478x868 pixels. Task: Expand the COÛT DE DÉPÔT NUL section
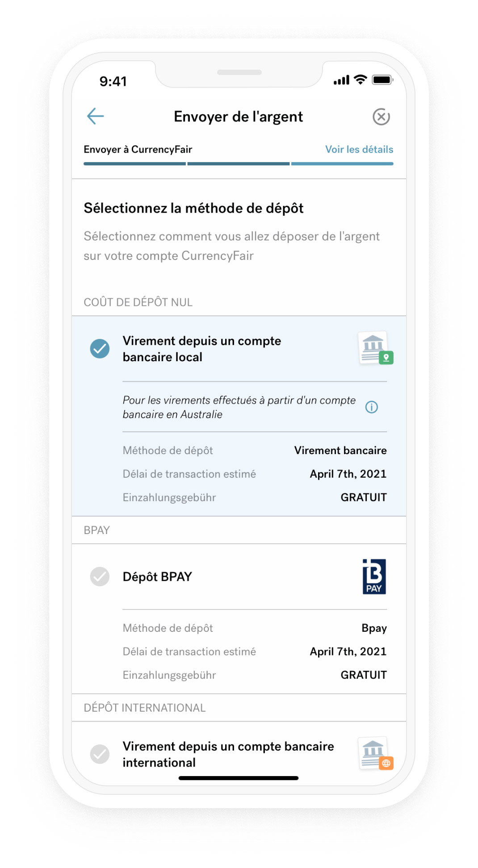tap(138, 302)
